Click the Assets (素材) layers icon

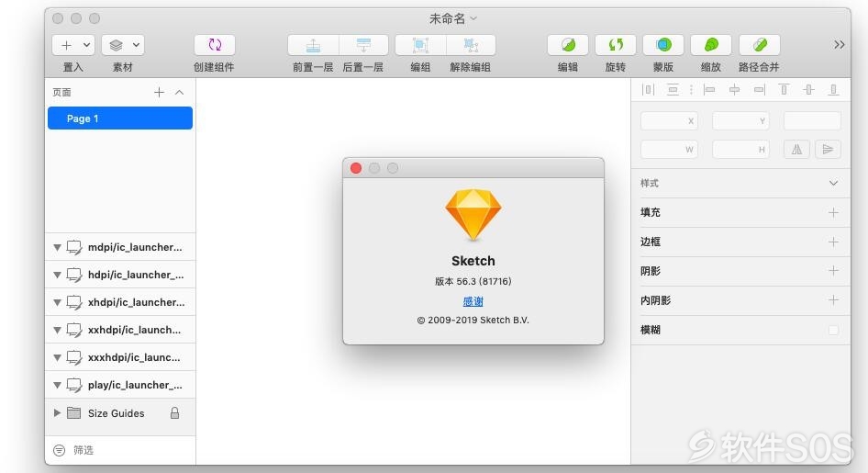116,45
